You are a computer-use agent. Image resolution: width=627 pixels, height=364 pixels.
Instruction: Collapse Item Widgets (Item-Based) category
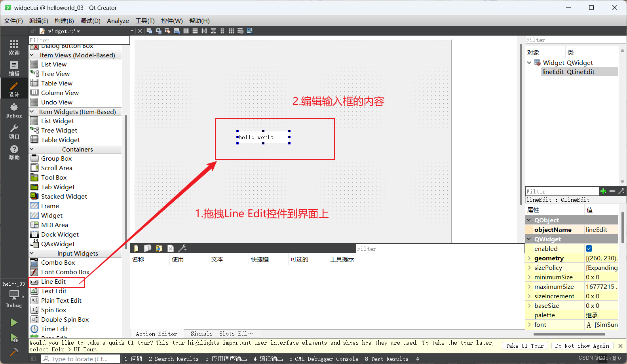32,112
